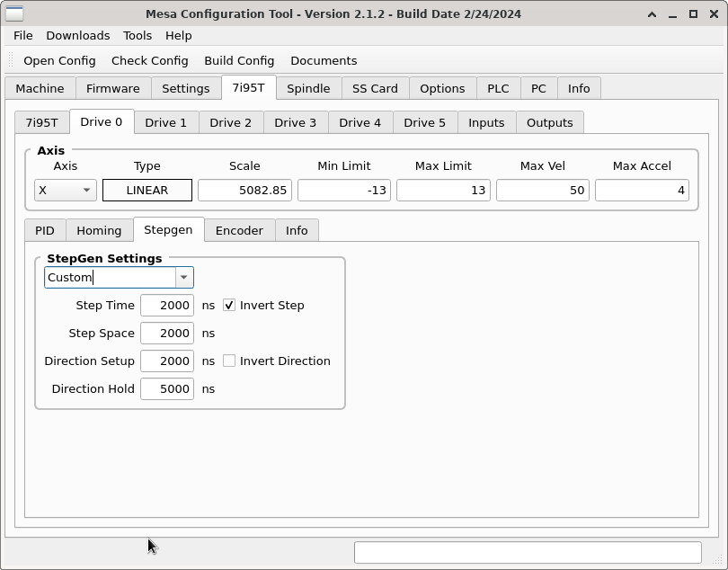Click the Direction Setup field
The width and height of the screenshot is (728, 570).
[167, 361]
